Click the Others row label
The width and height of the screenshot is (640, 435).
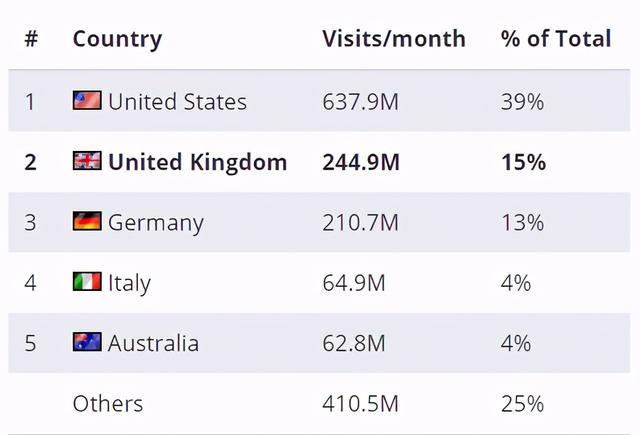coord(108,404)
